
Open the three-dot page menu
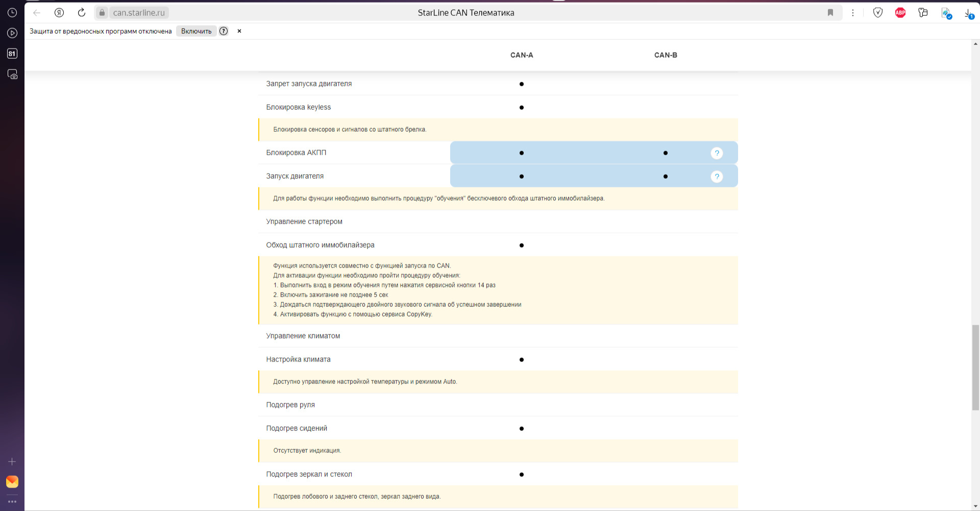pos(853,13)
